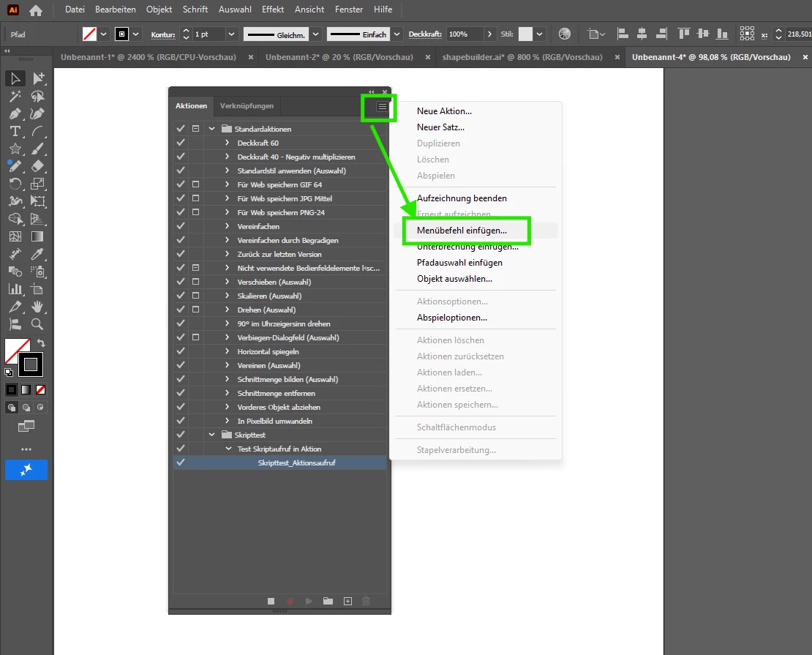Switch to Verknüpfungen panel tab
Screen dimensions: 812x655
tap(247, 105)
